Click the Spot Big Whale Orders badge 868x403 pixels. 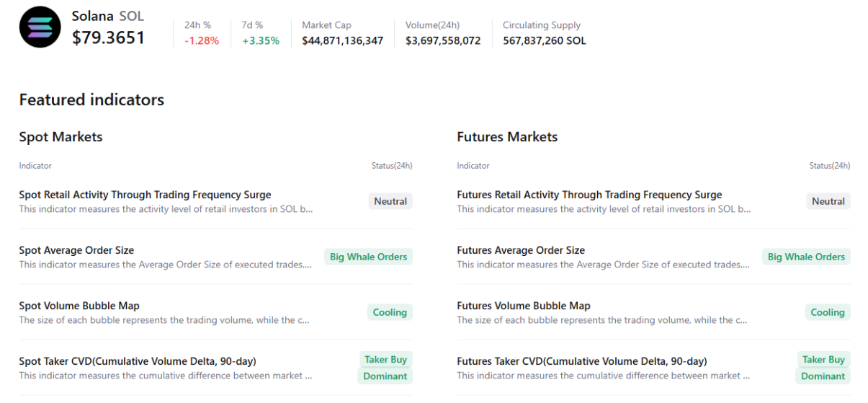click(368, 257)
